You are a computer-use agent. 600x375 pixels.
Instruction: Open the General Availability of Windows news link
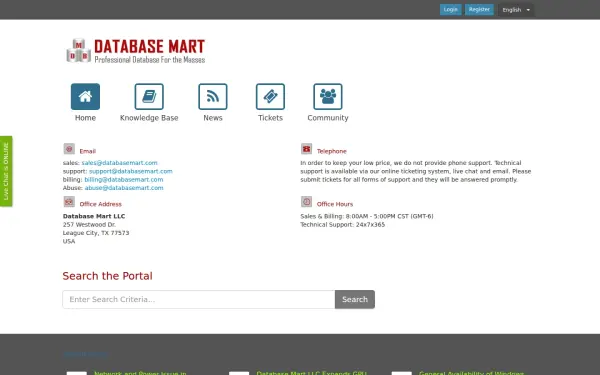[x=471, y=373]
